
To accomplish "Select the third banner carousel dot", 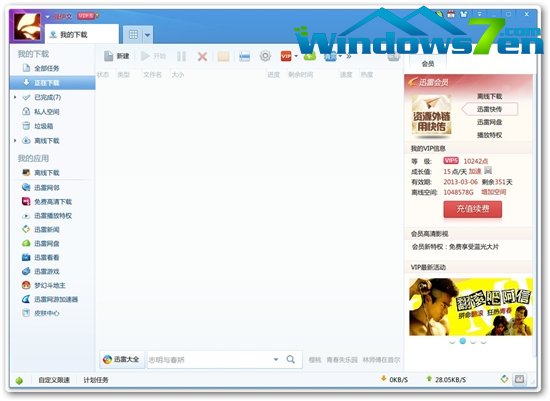I will point(473,341).
